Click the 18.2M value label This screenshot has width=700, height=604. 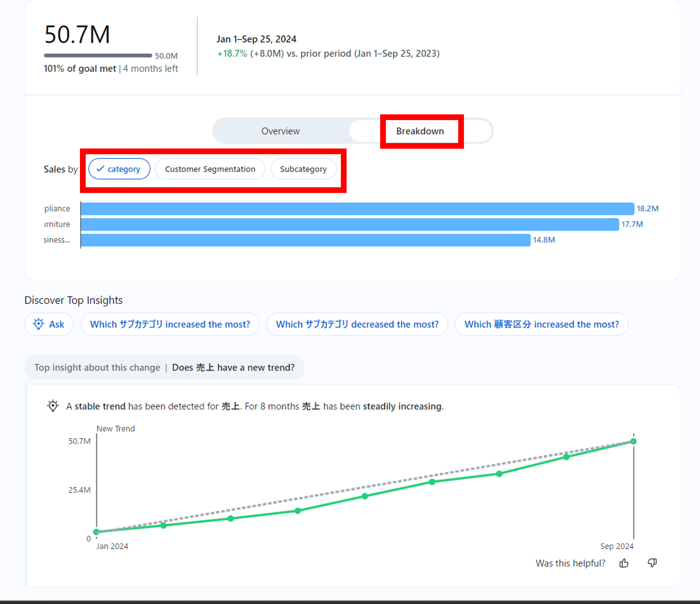[x=648, y=209]
